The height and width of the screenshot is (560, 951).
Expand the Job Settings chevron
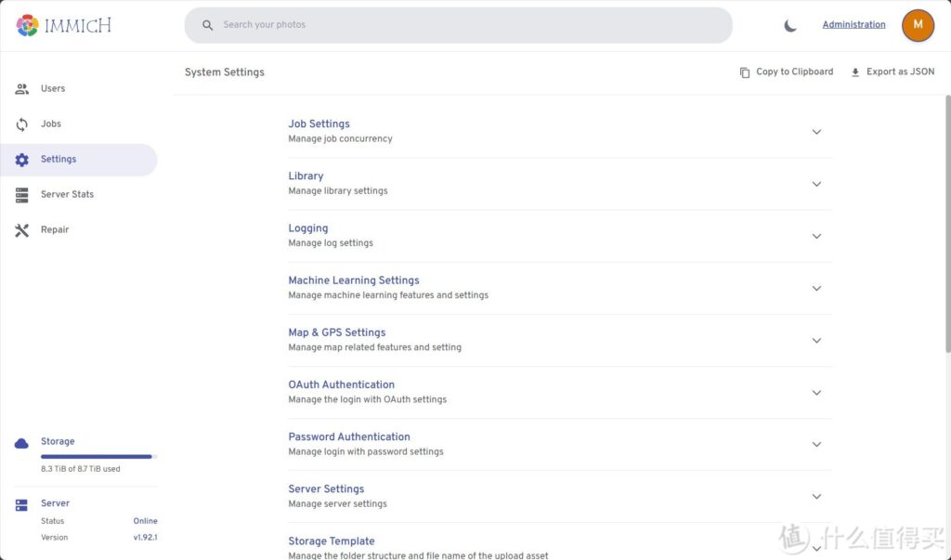coord(816,132)
